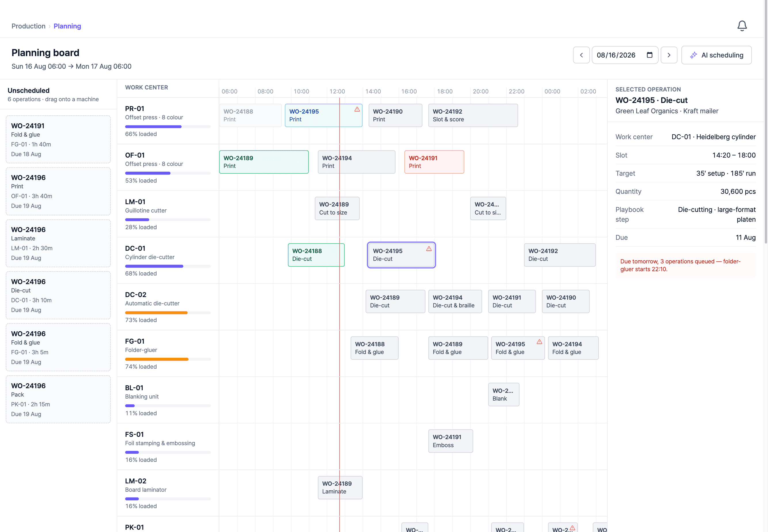Click the LM-01 28% load bar
Screen dimensions: 768x532
click(168, 220)
